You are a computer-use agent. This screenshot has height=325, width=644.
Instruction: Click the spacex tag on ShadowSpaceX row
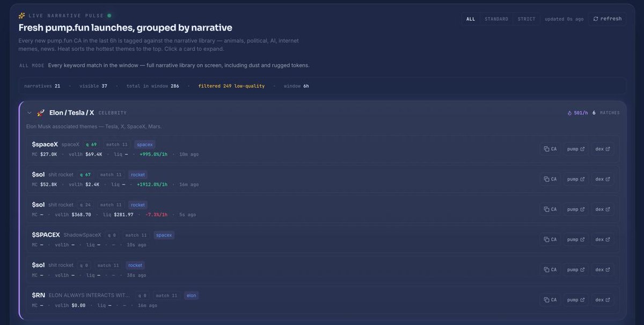point(164,235)
